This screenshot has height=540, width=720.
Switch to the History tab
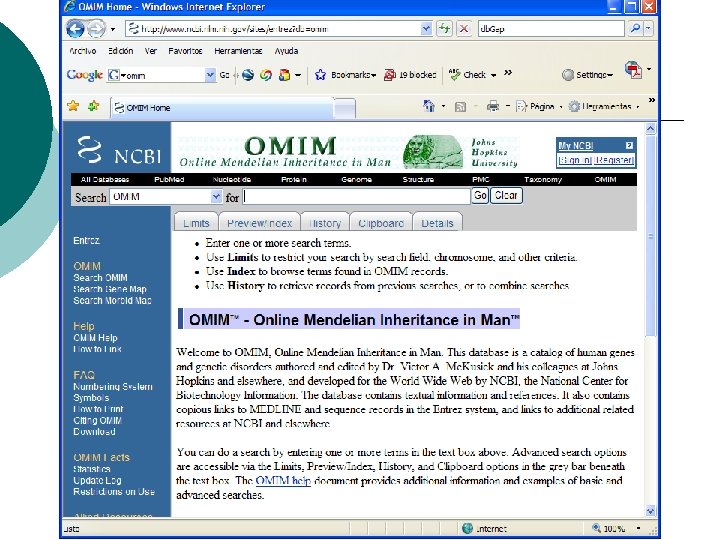point(325,223)
